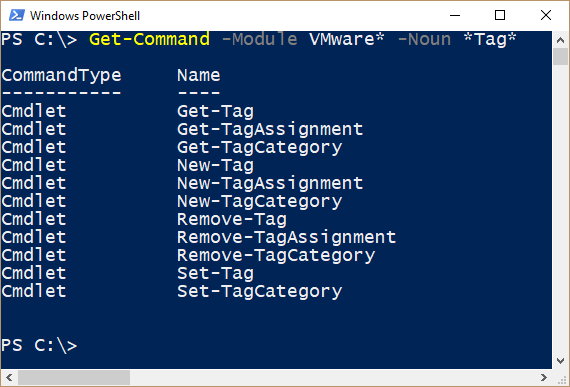Viewport: 570px width, 387px height.
Task: Click the Remove-TagCategory output line
Action: 188,255
